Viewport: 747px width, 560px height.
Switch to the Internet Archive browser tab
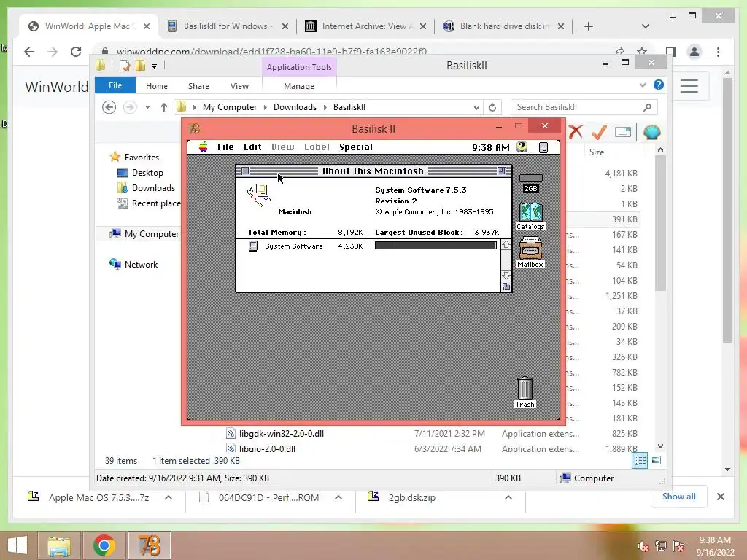pyautogui.click(x=365, y=26)
